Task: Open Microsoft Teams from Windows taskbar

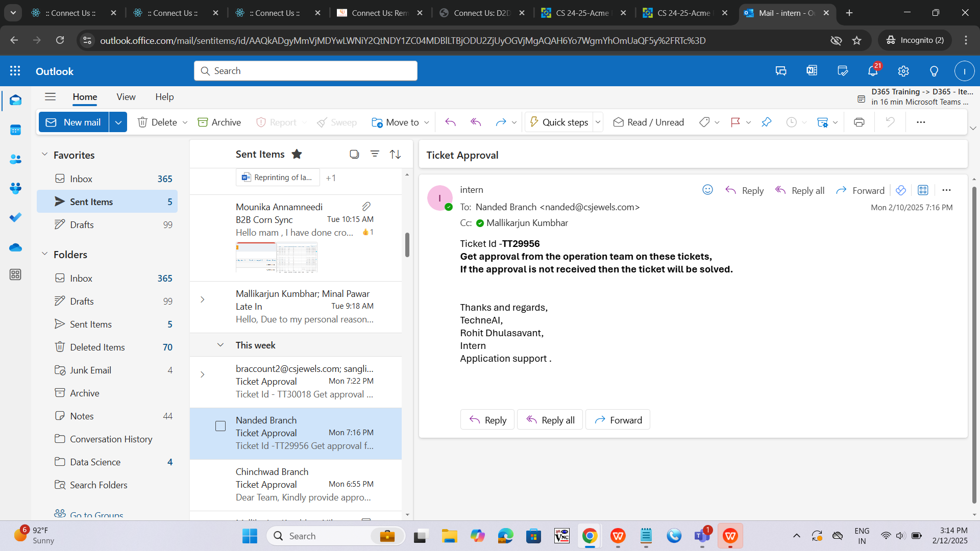Action: 702,536
